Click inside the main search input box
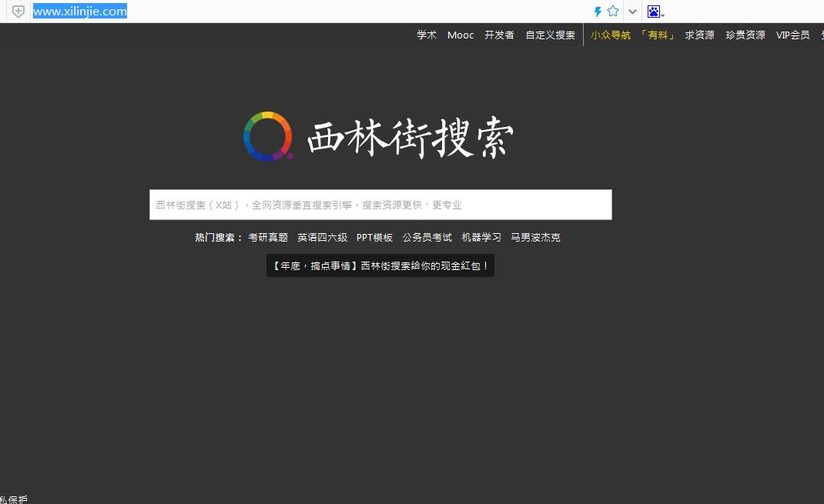824x504 pixels. click(380, 205)
